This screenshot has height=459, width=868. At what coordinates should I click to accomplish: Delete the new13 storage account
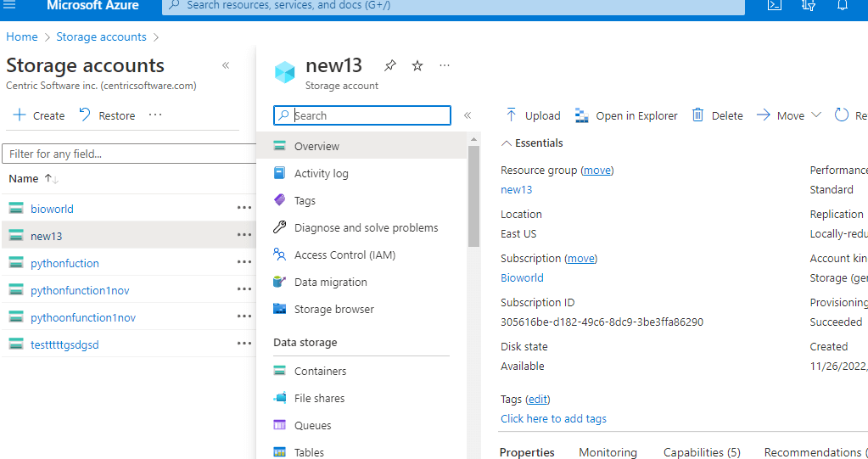point(718,115)
